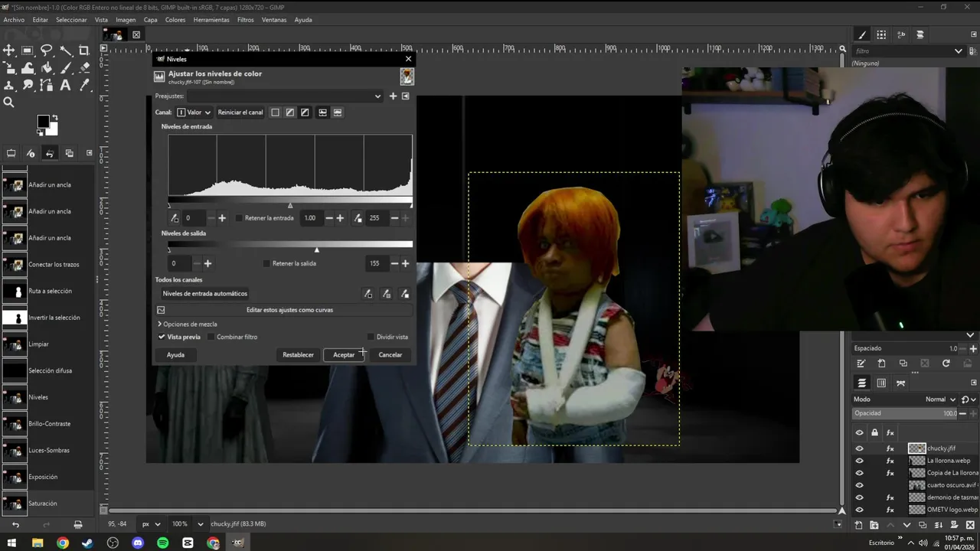980x551 pixels.
Task: Select the Text tool
Action: (66, 86)
